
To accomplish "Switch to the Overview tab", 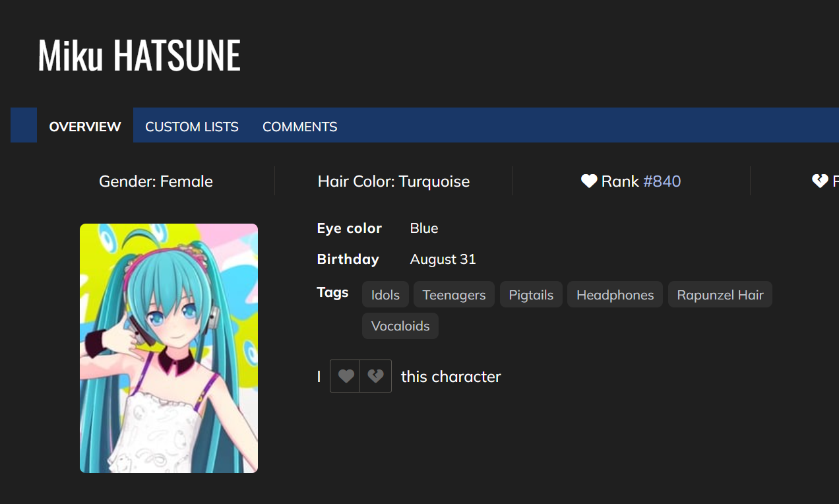I will click(x=85, y=126).
